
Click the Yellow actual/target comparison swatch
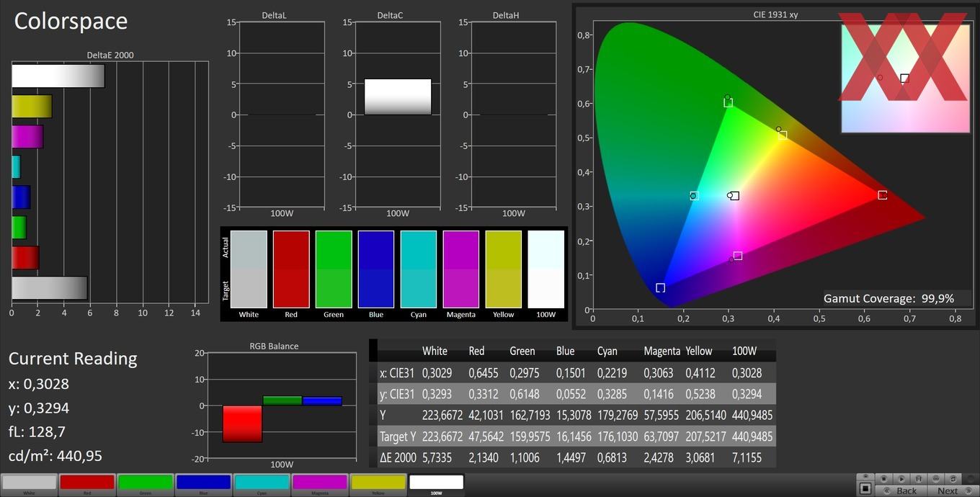[504, 269]
